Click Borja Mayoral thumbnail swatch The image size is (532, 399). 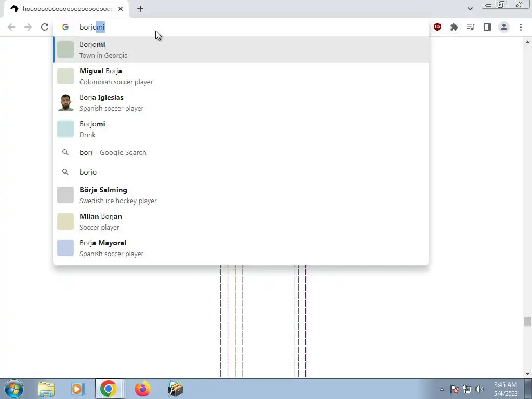(x=65, y=248)
